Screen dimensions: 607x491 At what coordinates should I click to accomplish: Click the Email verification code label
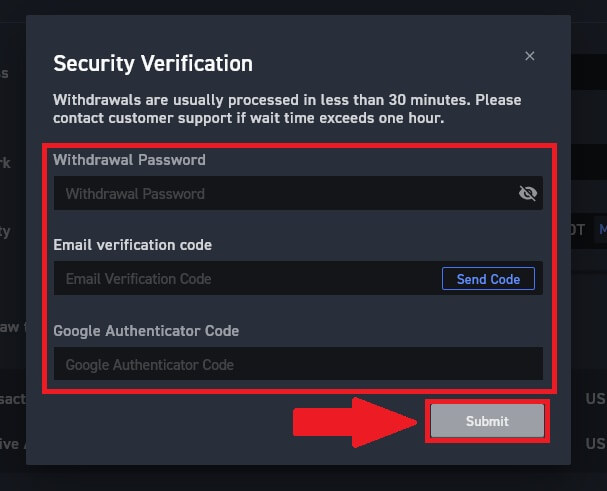(x=132, y=245)
